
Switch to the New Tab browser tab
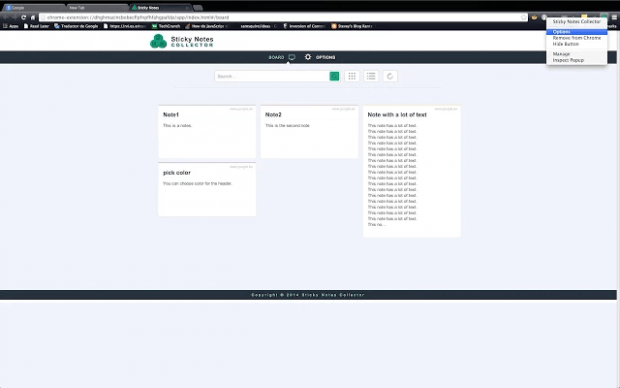(97, 8)
